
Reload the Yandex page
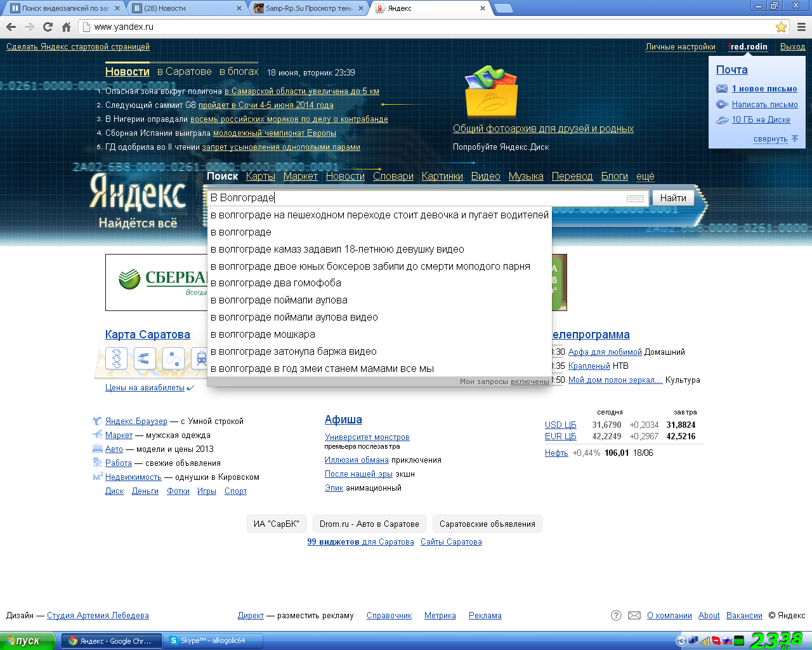[48, 27]
